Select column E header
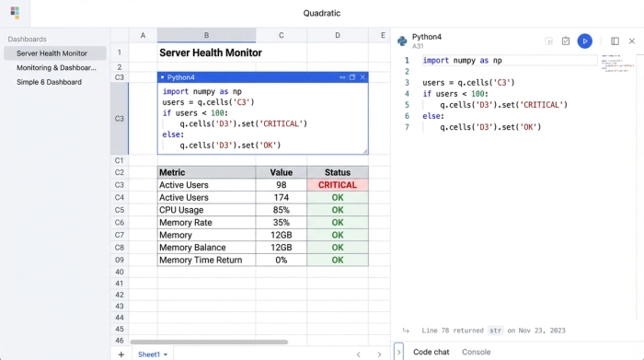644x360 pixels. pyautogui.click(x=383, y=35)
